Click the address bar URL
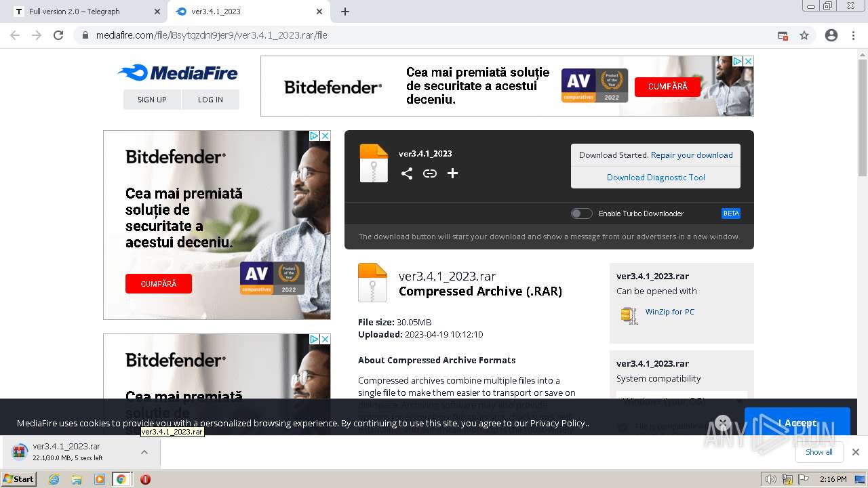This screenshot has width=868, height=488. pos(212,35)
